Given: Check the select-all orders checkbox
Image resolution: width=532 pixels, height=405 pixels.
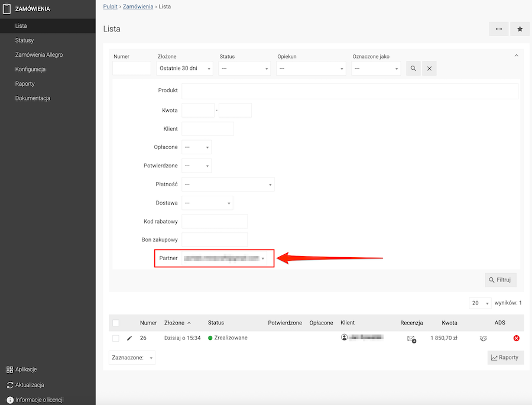Looking at the screenshot, I should click(x=116, y=323).
